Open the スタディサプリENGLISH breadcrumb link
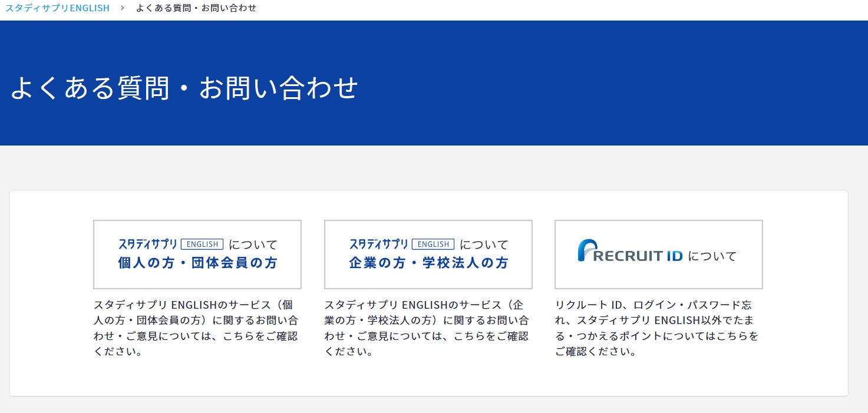Viewport: 868px width, 413px height. (58, 8)
